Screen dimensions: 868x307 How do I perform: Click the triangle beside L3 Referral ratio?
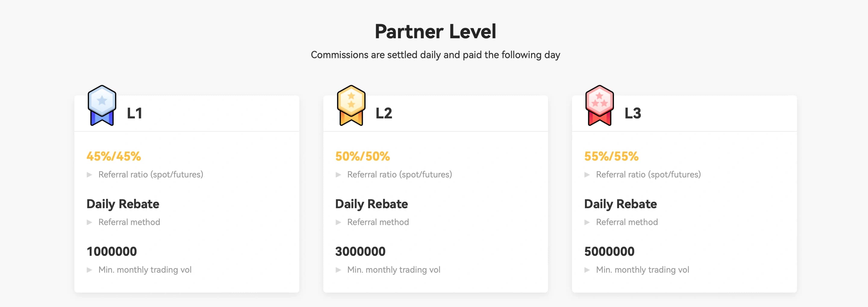click(587, 175)
